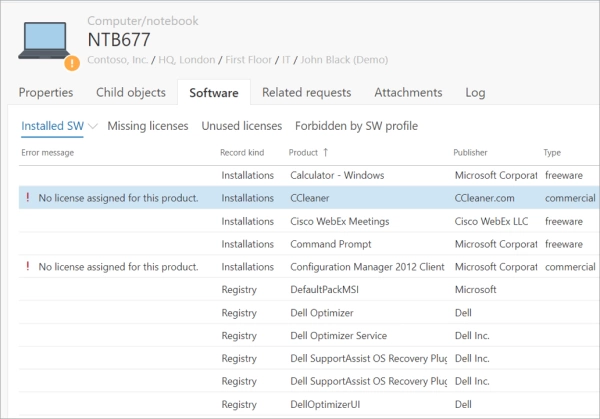600x419 pixels.
Task: Select the Dell Optimizer registry row
Action: click(309, 313)
